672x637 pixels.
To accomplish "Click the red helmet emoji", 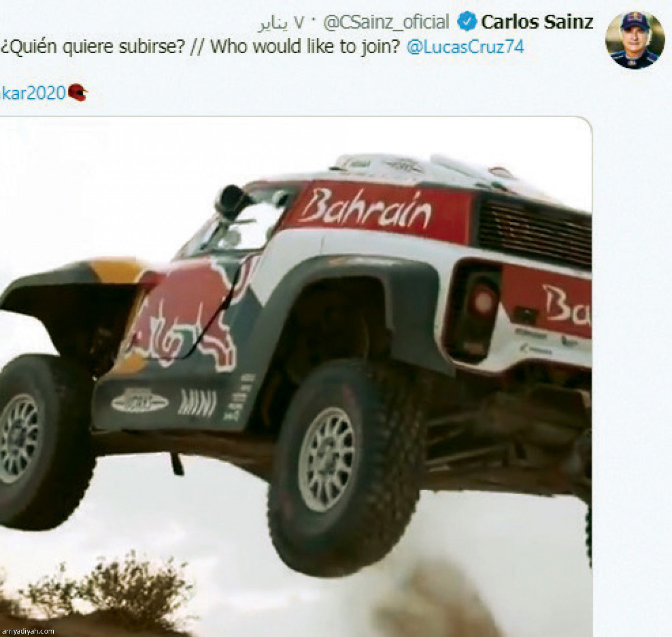I will pos(78,92).
